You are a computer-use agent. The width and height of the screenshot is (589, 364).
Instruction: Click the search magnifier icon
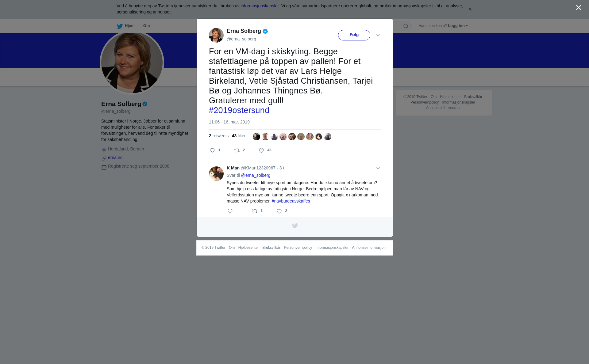pos(406,26)
